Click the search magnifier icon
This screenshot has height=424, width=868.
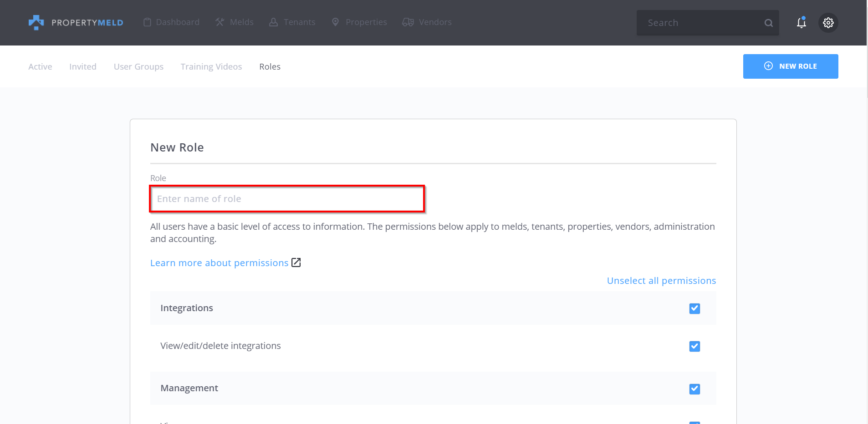[x=768, y=23]
